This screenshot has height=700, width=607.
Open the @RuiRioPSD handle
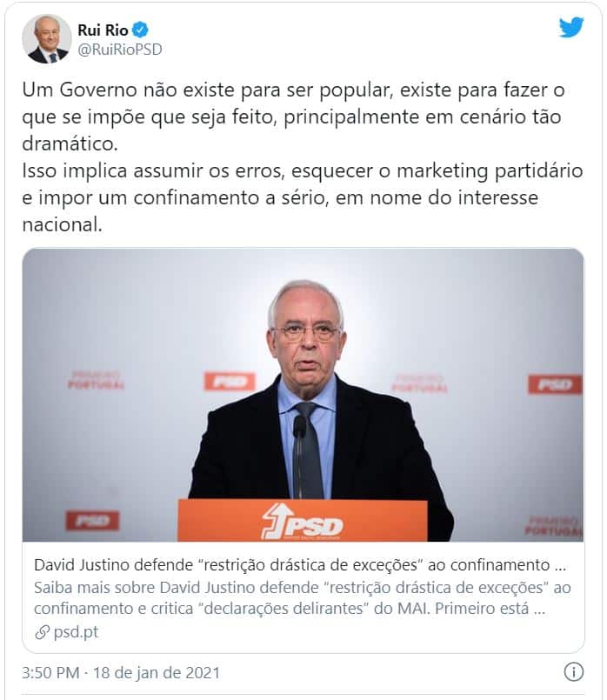(x=120, y=50)
